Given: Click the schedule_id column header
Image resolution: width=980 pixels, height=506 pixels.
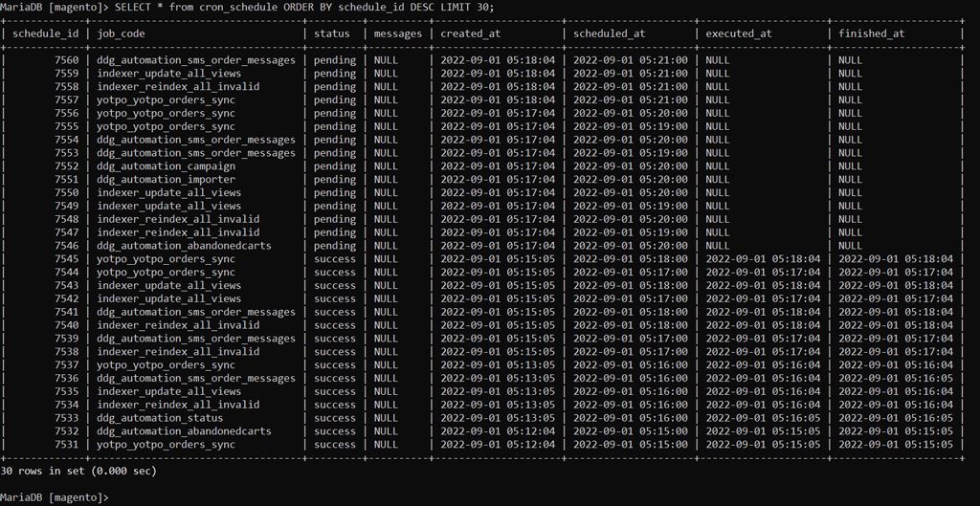Looking at the screenshot, I should [x=46, y=33].
